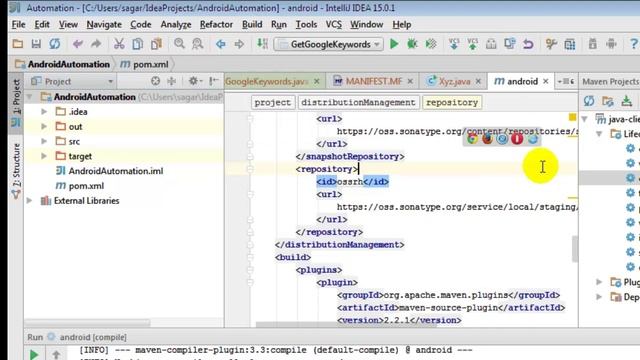The width and height of the screenshot is (640, 360).
Task: Click the Android SDK Manager icon
Action: (611, 44)
